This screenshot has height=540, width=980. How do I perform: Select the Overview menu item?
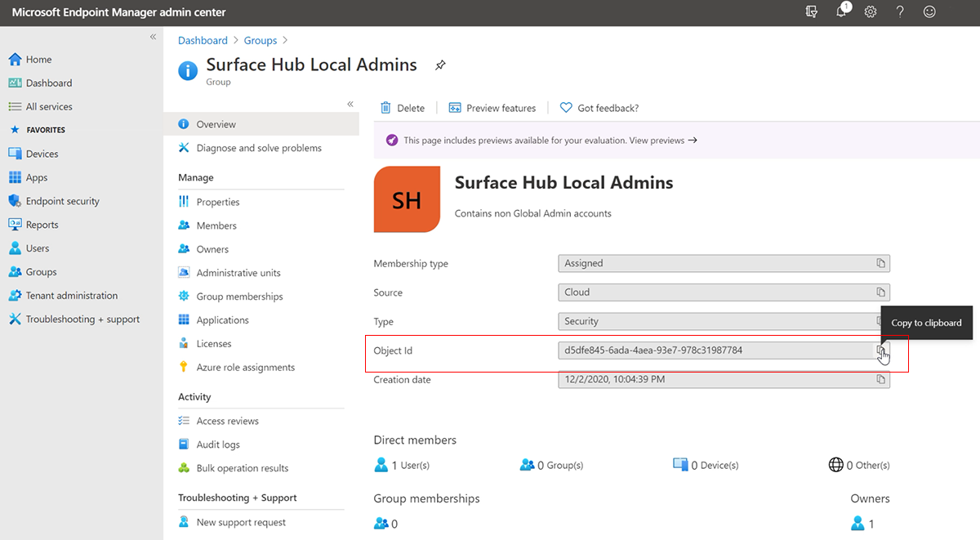pos(261,124)
